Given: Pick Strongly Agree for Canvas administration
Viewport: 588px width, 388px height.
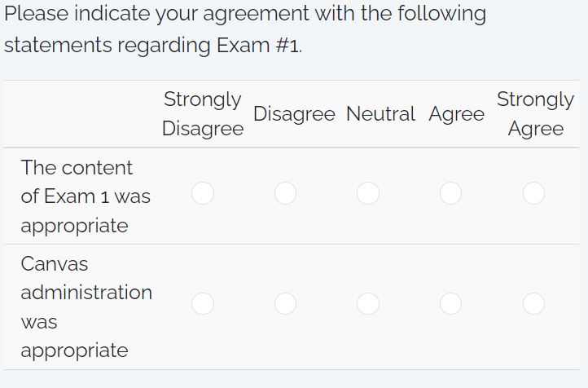Looking at the screenshot, I should click(533, 303).
